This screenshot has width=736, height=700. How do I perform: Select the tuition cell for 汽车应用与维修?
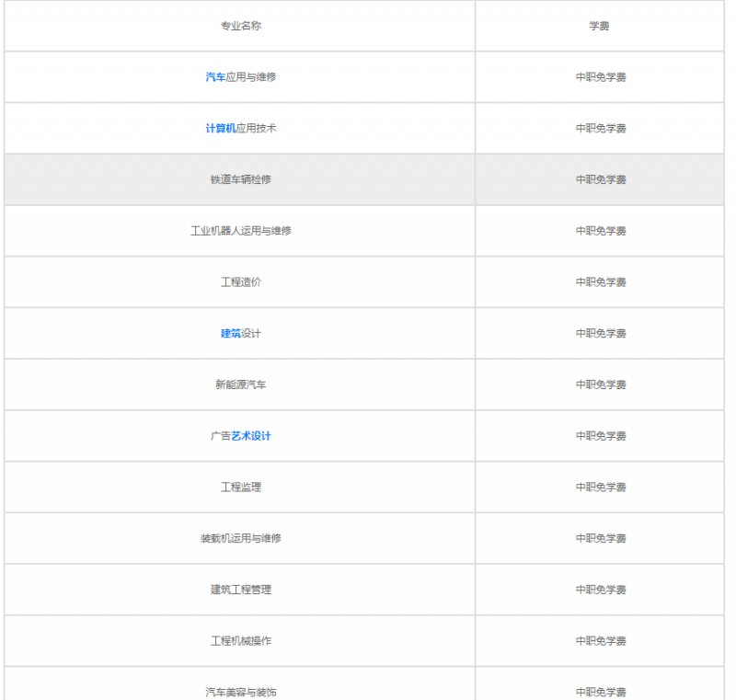(601, 77)
